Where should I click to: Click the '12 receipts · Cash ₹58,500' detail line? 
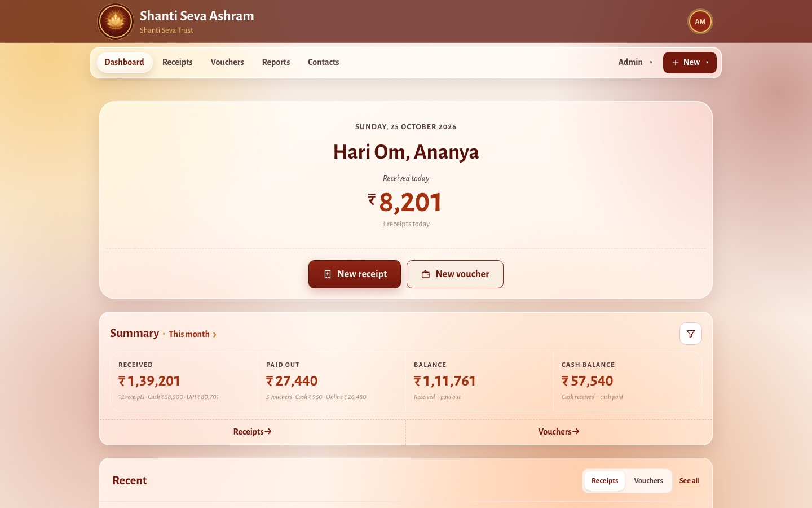click(x=169, y=397)
